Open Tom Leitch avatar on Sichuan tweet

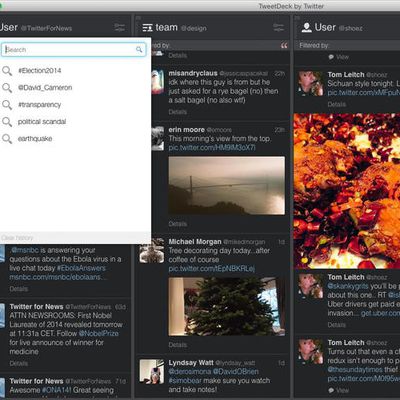pos(310,84)
